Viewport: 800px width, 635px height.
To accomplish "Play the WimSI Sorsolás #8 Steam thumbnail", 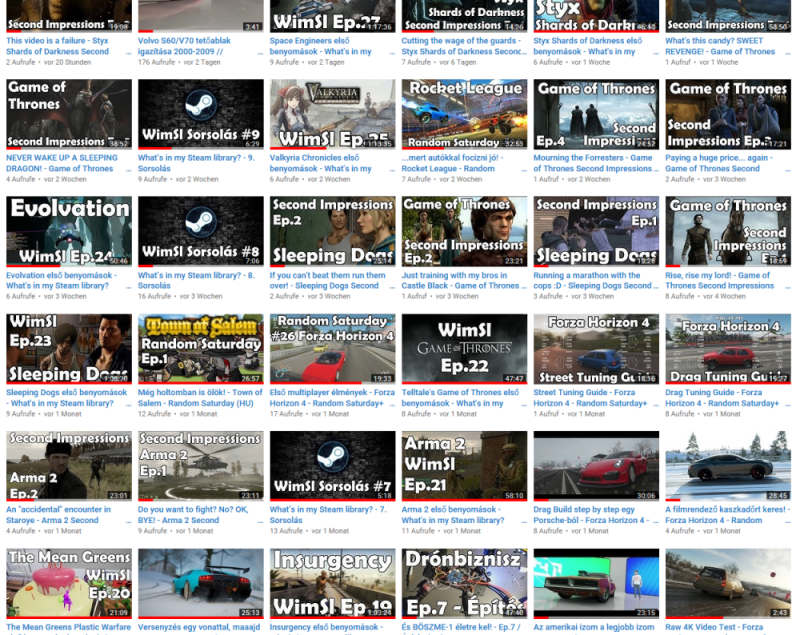I will coord(201,231).
